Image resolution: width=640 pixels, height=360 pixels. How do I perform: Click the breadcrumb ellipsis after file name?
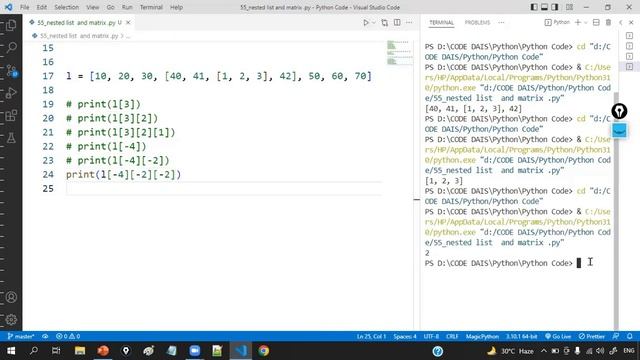128,36
